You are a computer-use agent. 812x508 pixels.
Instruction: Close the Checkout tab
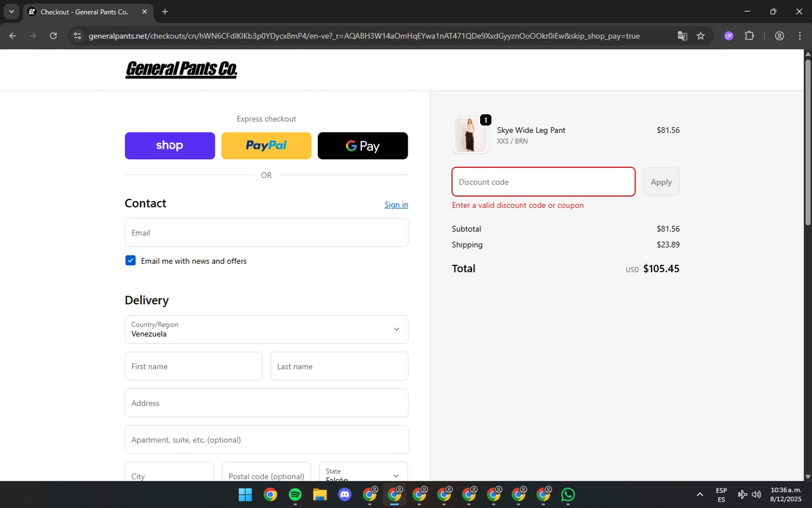[145, 12]
